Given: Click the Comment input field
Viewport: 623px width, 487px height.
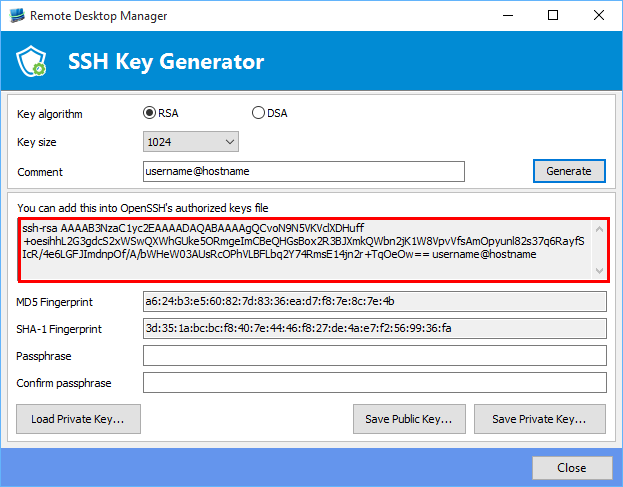Looking at the screenshot, I should coord(304,171).
